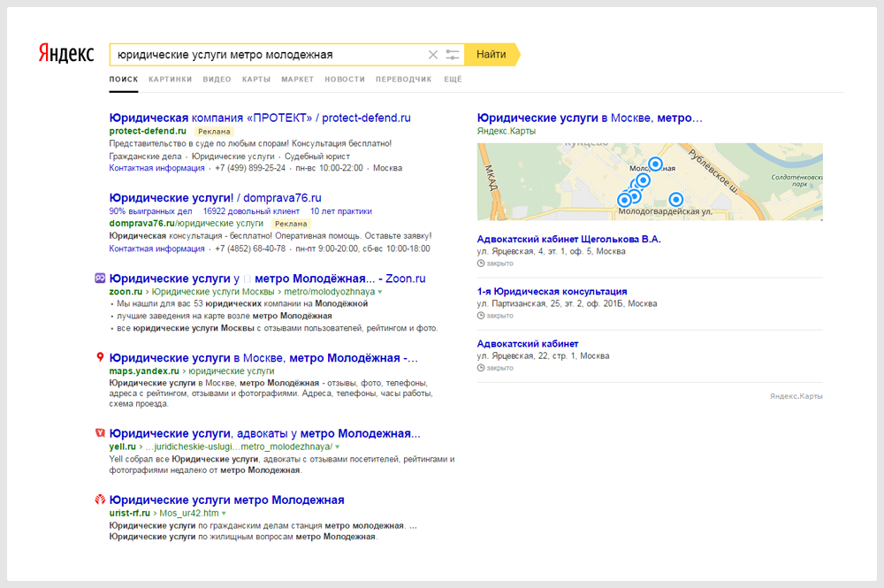Switch to the КАРТЫ tab
Image resolution: width=884 pixels, height=588 pixels.
(256, 80)
